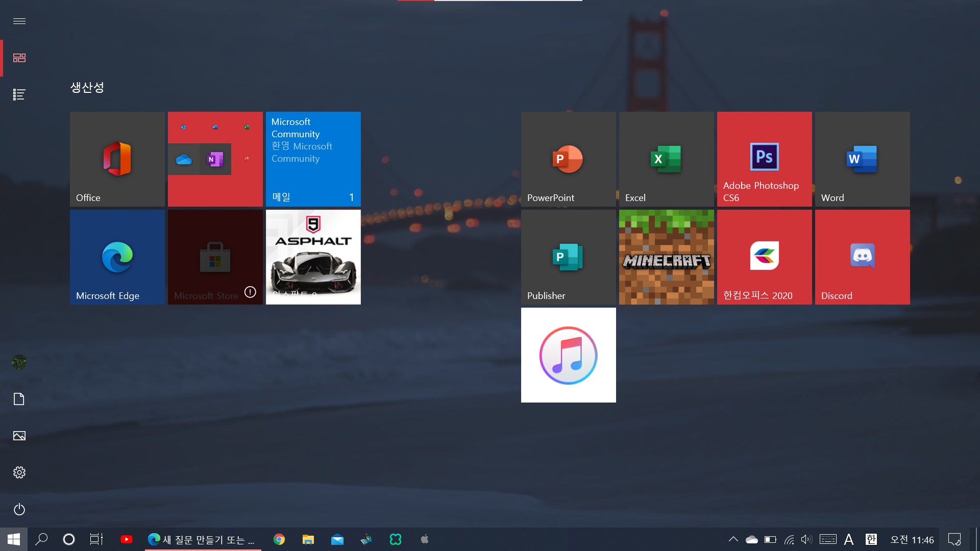Screen dimensions: 980x551
Task: Launch the Office tile
Action: click(x=117, y=159)
